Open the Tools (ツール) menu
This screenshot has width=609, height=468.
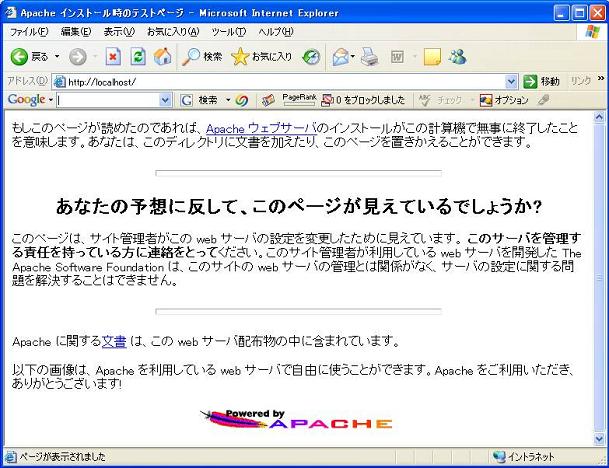click(228, 32)
